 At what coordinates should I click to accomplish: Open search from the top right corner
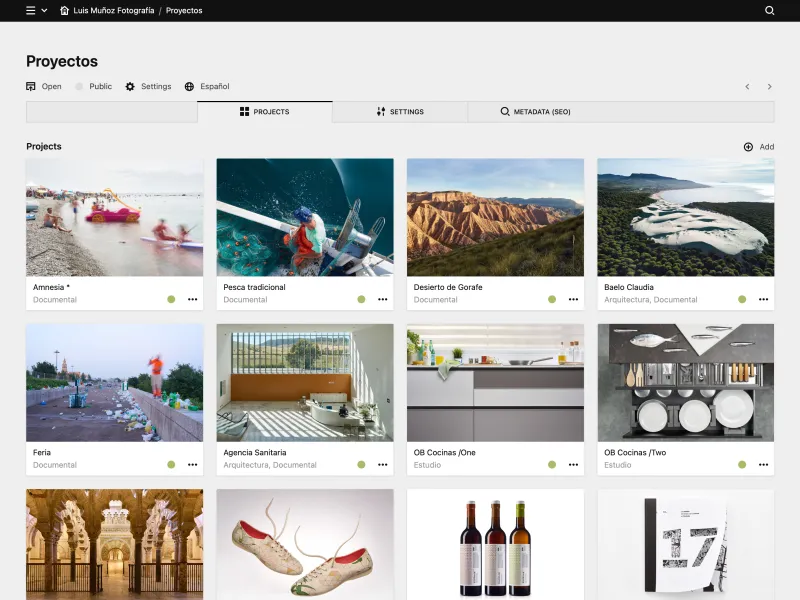click(768, 10)
